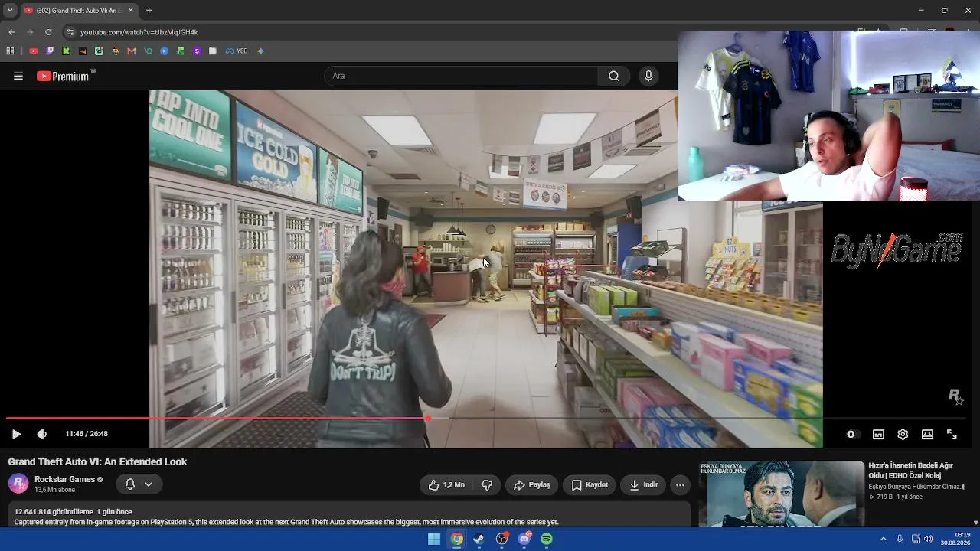Open the player settings gear

coord(903,434)
